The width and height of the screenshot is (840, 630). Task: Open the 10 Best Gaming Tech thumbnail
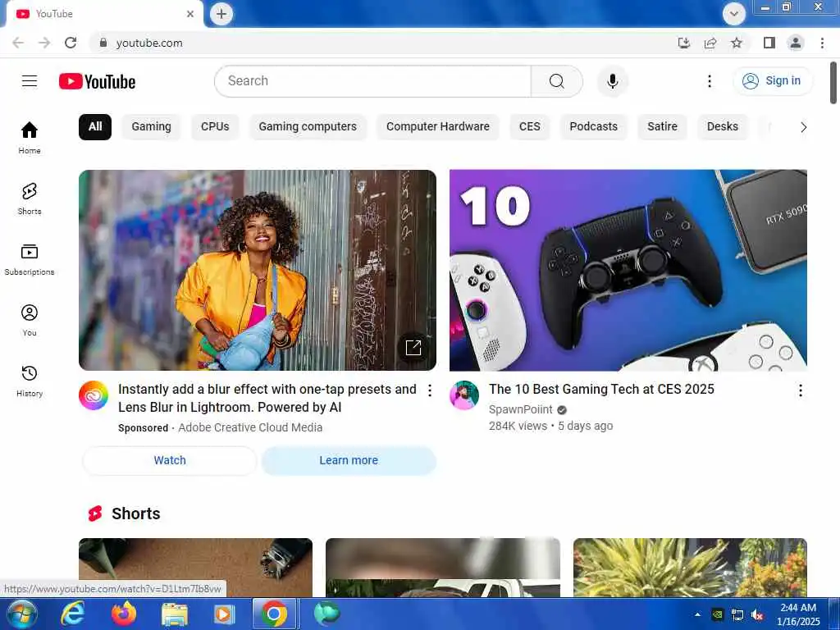coord(628,270)
